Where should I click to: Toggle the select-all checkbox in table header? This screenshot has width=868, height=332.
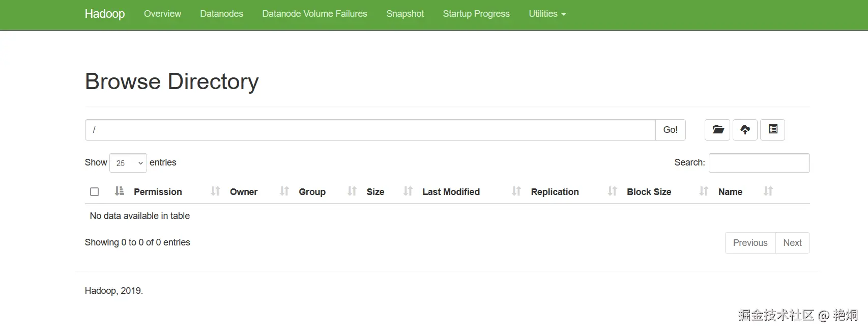[x=94, y=192]
